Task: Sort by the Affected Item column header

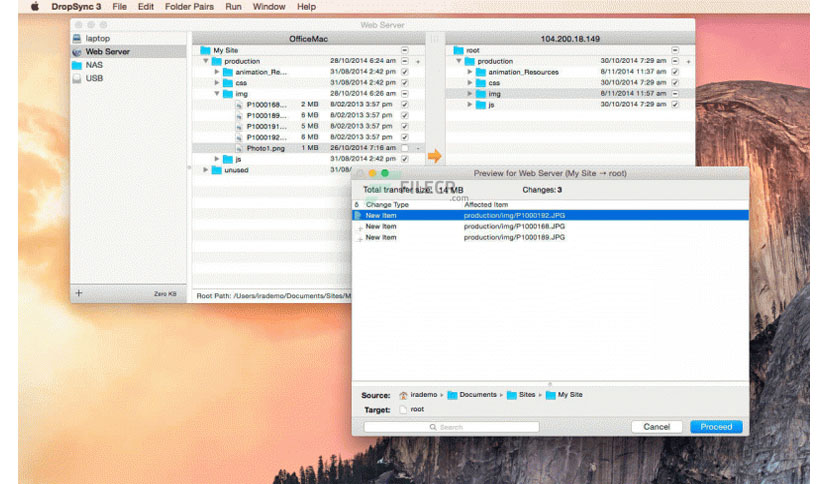Action: click(x=486, y=205)
